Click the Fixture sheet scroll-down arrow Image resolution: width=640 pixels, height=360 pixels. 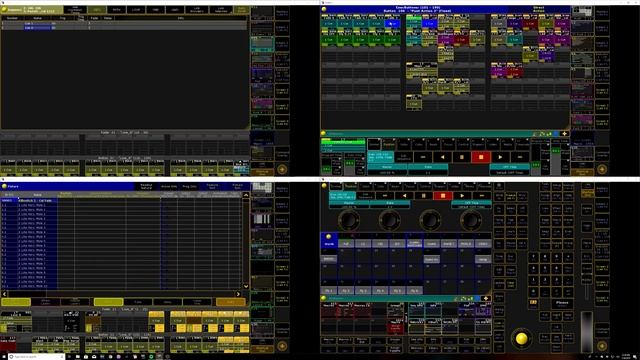(246, 286)
